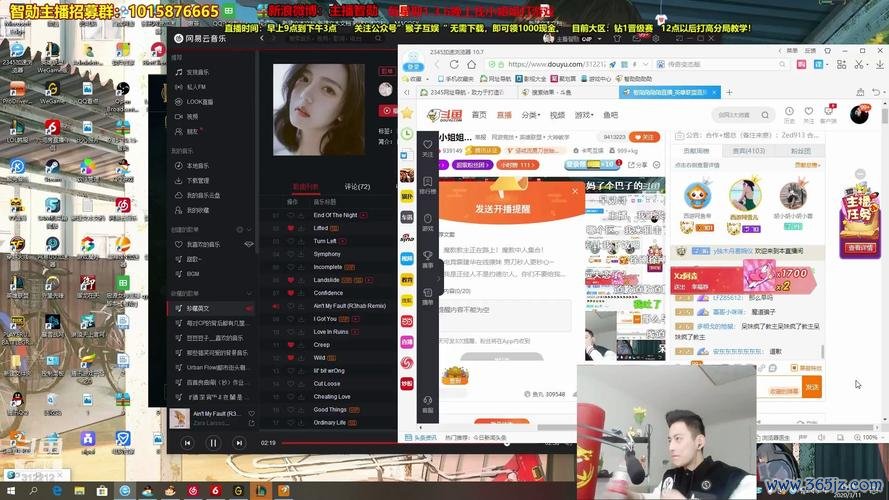Unlike the song Confidence
This screenshot has width=889, height=500.
[x=291, y=293]
